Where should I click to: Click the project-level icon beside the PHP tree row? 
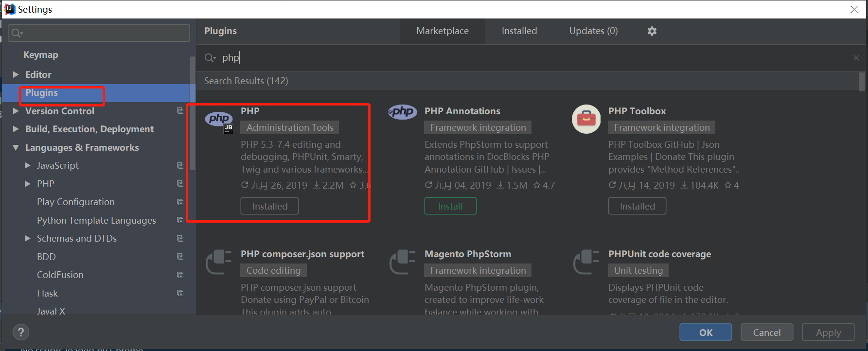[x=180, y=184]
